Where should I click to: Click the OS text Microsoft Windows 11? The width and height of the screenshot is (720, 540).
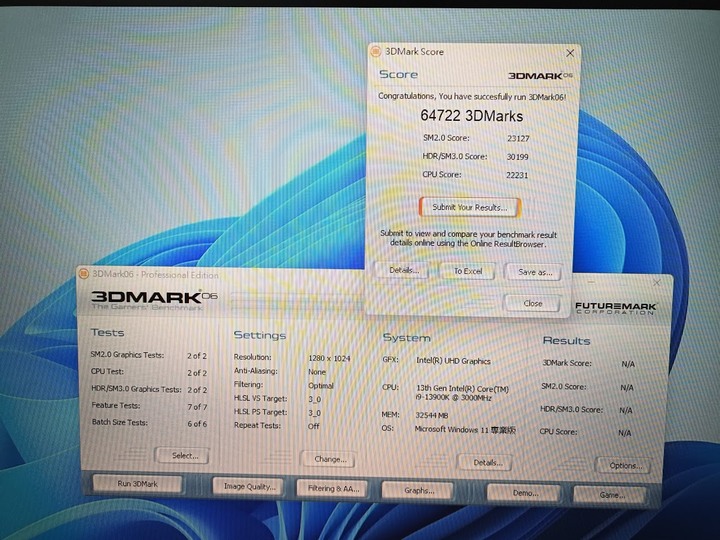(x=465, y=430)
